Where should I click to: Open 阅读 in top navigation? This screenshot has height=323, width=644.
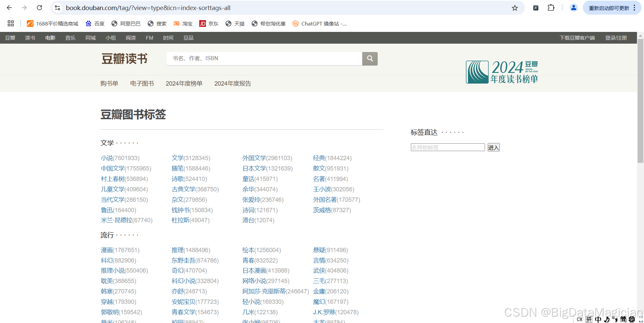(131, 38)
